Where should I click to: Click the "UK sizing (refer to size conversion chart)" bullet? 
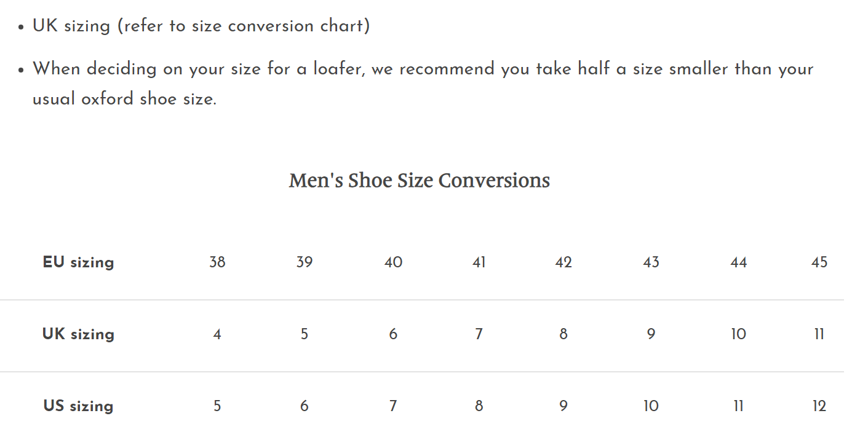click(x=201, y=26)
